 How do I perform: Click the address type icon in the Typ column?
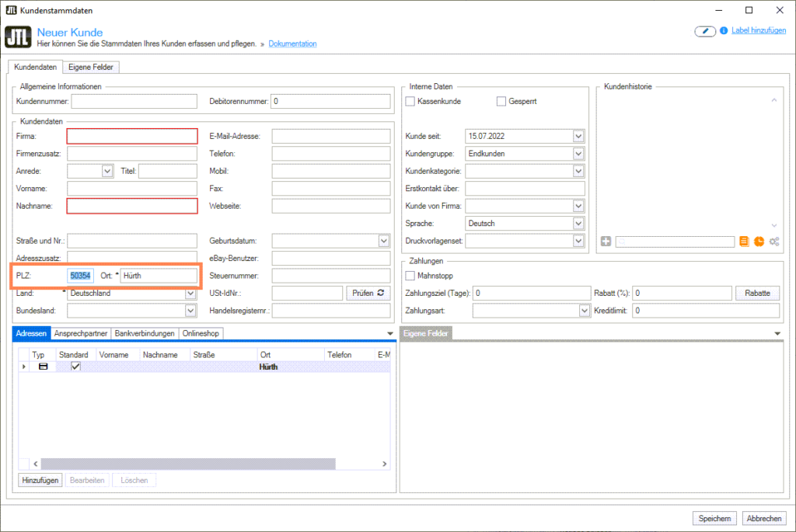tap(43, 367)
